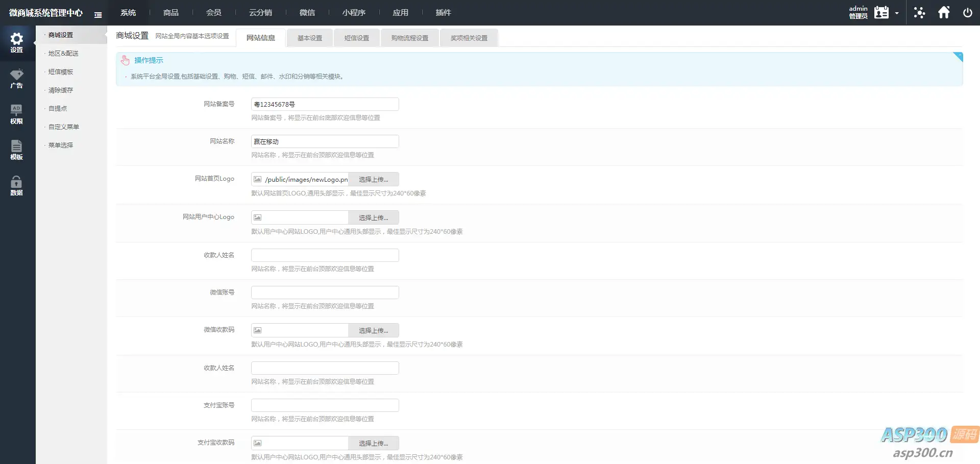Focus the 支付宝收款码 path field
Image resolution: width=980 pixels, height=464 pixels.
click(x=306, y=443)
